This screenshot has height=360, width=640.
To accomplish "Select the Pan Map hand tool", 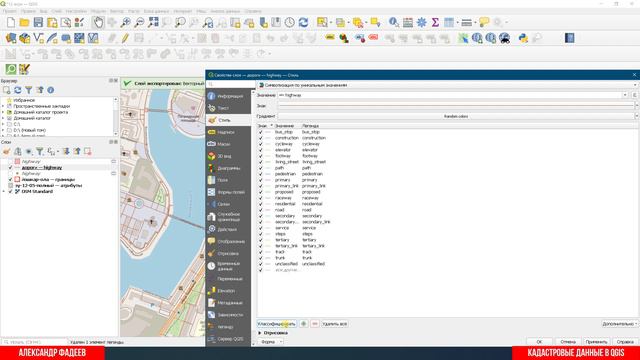I will point(98,22).
